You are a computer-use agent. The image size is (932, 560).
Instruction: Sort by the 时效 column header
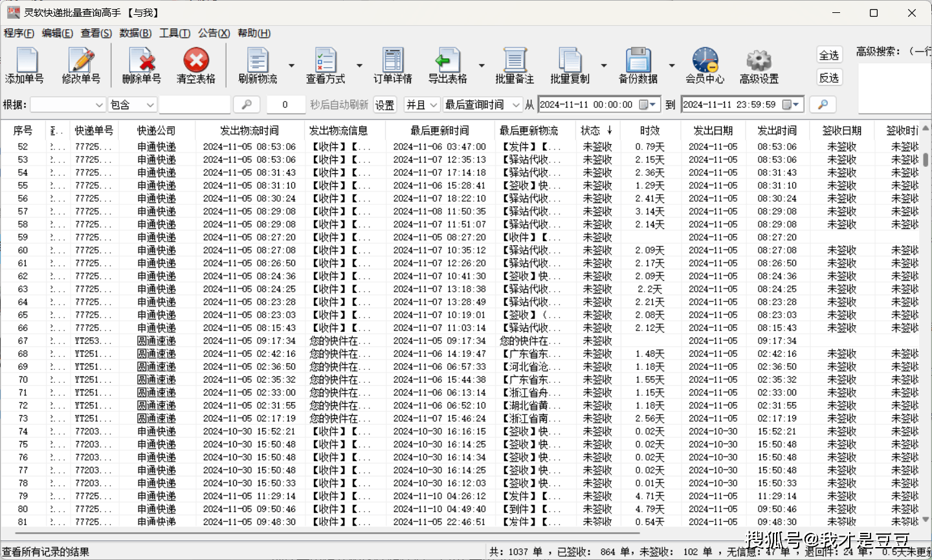tap(650, 131)
